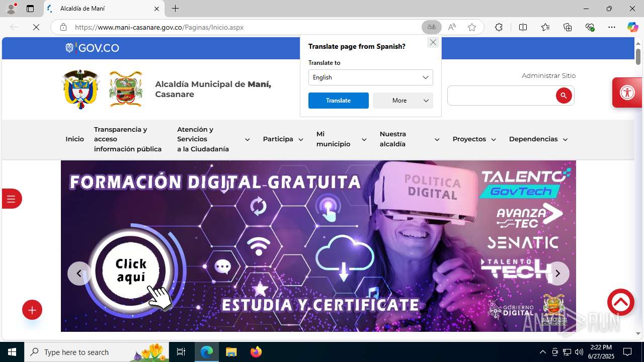Open the red hamburger side menu

pos(12,199)
